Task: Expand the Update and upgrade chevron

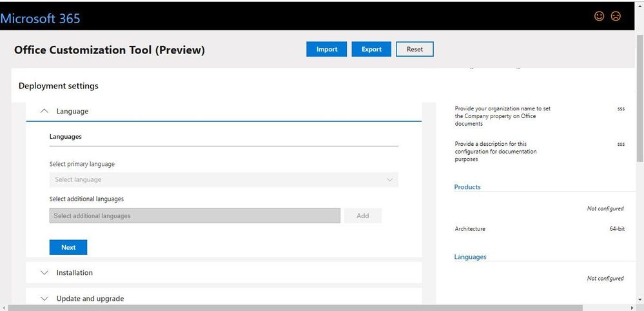Action: click(44, 299)
